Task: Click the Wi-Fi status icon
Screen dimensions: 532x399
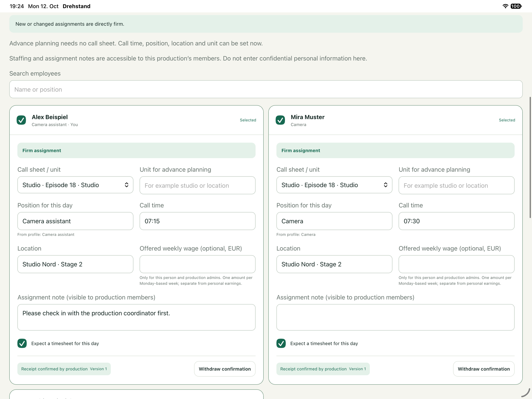Action: pyautogui.click(x=505, y=6)
